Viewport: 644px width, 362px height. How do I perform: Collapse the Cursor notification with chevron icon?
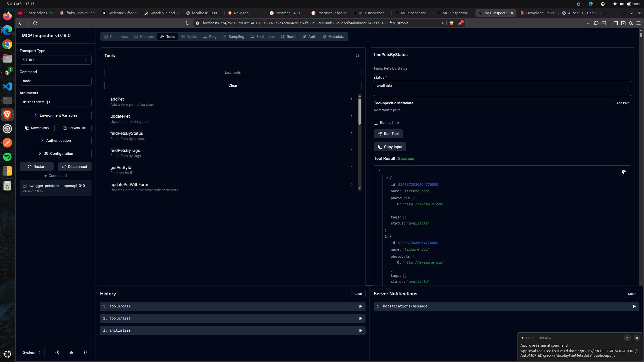click(627, 338)
